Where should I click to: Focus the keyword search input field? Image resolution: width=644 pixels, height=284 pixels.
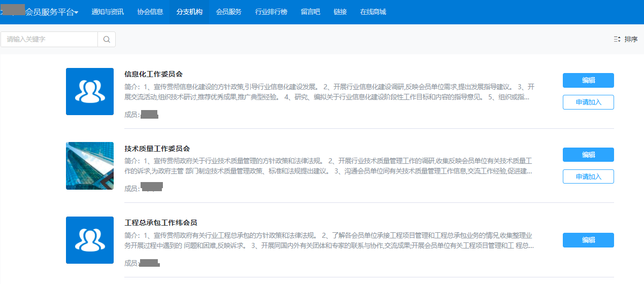click(x=50, y=40)
